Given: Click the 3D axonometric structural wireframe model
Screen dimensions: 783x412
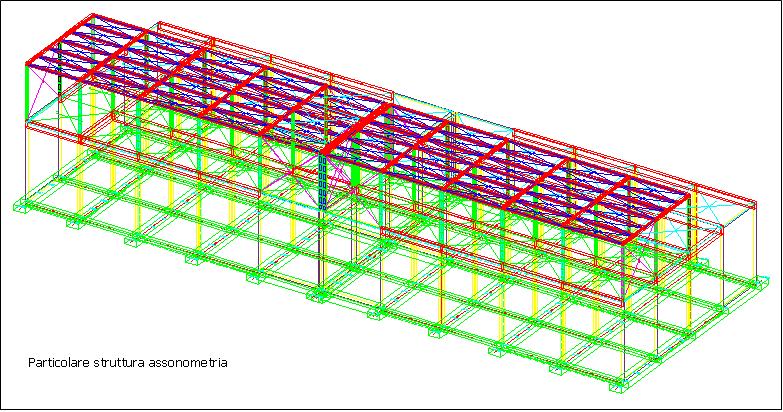Looking at the screenshot, I should 392,202.
